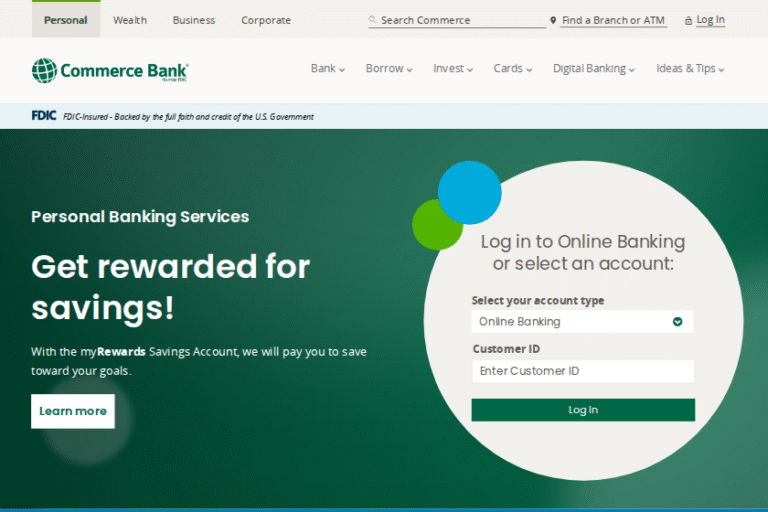This screenshot has width=768, height=512.
Task: Expand the Borrow navigation menu
Action: click(389, 69)
